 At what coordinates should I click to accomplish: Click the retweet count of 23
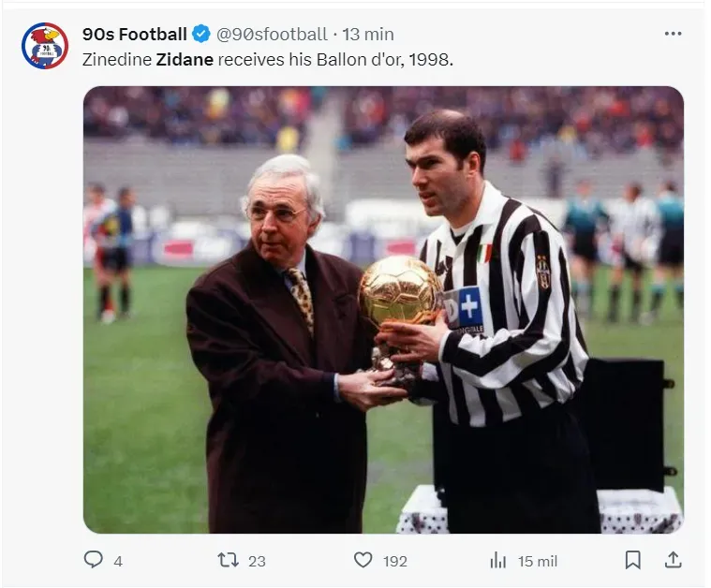257,561
